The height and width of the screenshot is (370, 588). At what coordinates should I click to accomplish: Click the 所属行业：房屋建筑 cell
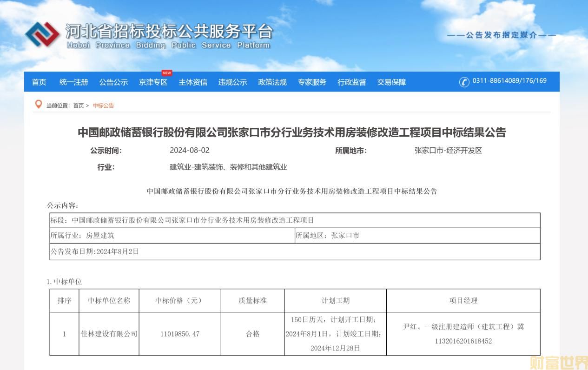pos(172,236)
